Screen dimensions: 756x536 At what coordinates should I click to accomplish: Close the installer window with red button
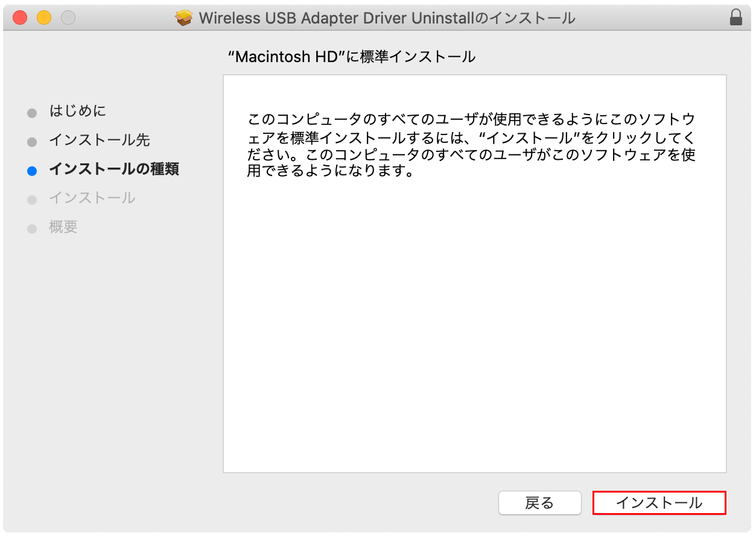20,17
